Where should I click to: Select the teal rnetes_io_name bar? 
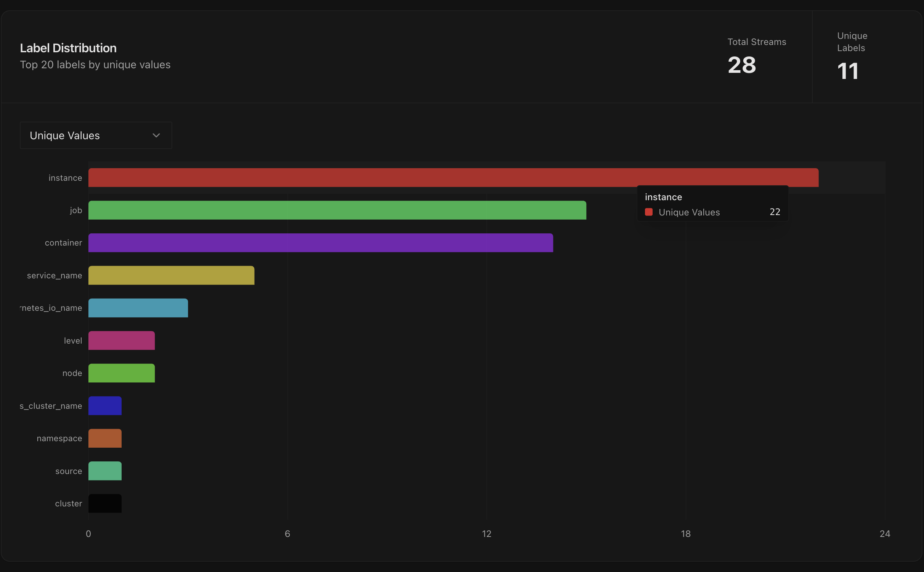137,308
